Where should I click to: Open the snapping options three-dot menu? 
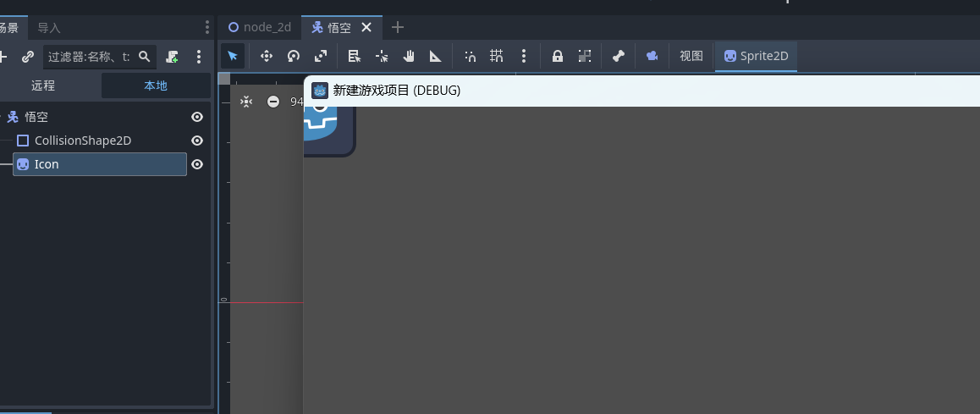[524, 57]
